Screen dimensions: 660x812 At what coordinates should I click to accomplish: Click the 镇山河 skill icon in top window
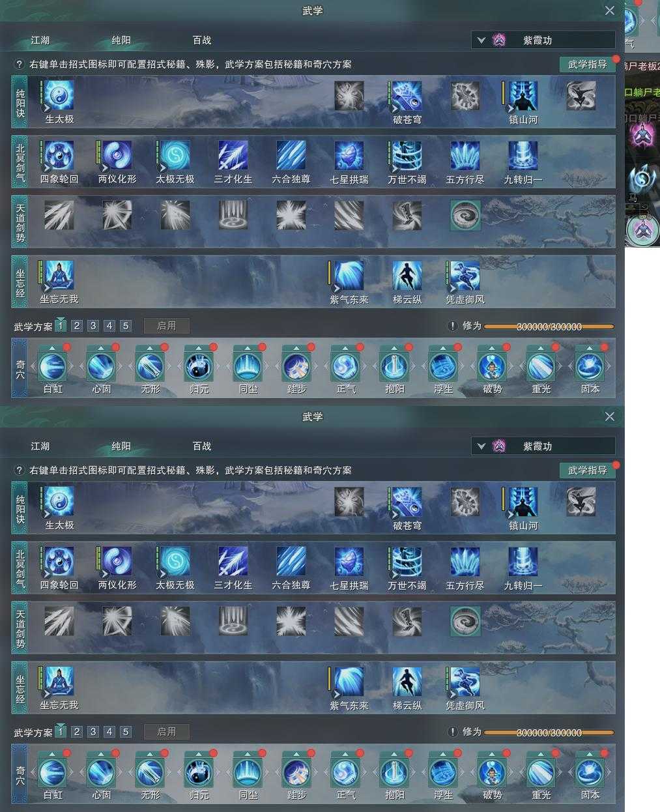[x=523, y=96]
